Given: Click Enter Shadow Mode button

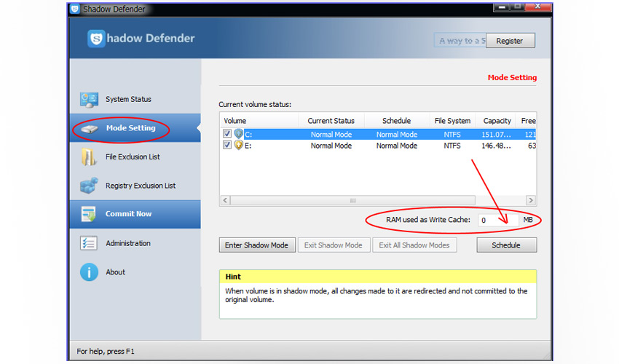Looking at the screenshot, I should [257, 245].
